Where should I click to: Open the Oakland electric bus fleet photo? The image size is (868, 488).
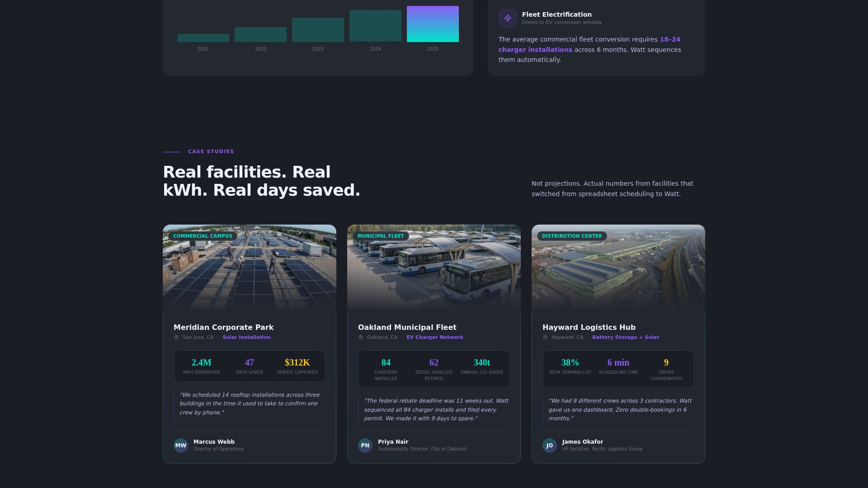point(434,268)
